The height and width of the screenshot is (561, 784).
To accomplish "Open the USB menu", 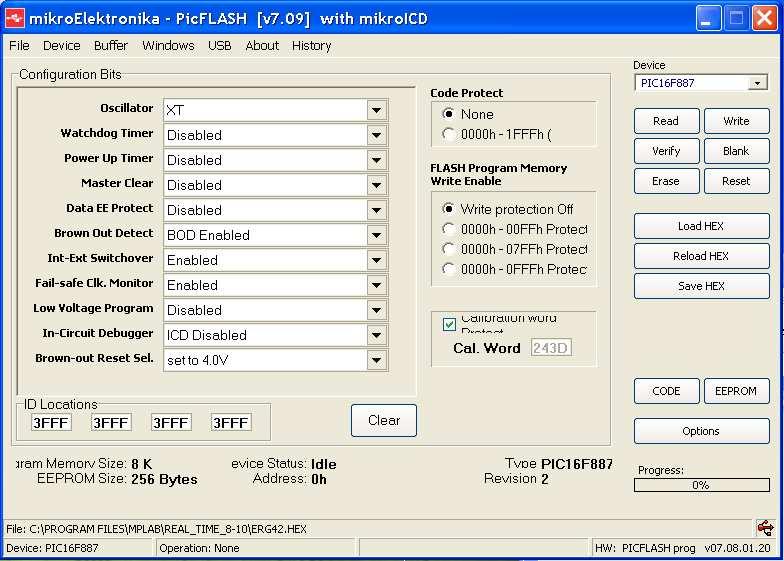I will coord(220,46).
